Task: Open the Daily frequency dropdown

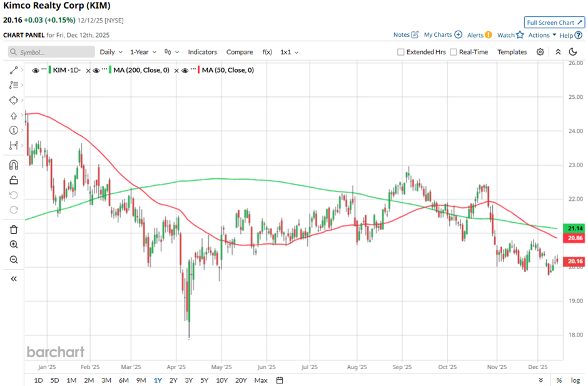Action: point(110,52)
